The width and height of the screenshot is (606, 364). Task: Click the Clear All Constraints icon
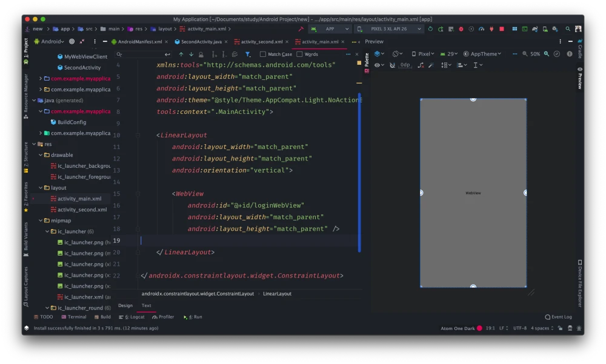pos(421,65)
